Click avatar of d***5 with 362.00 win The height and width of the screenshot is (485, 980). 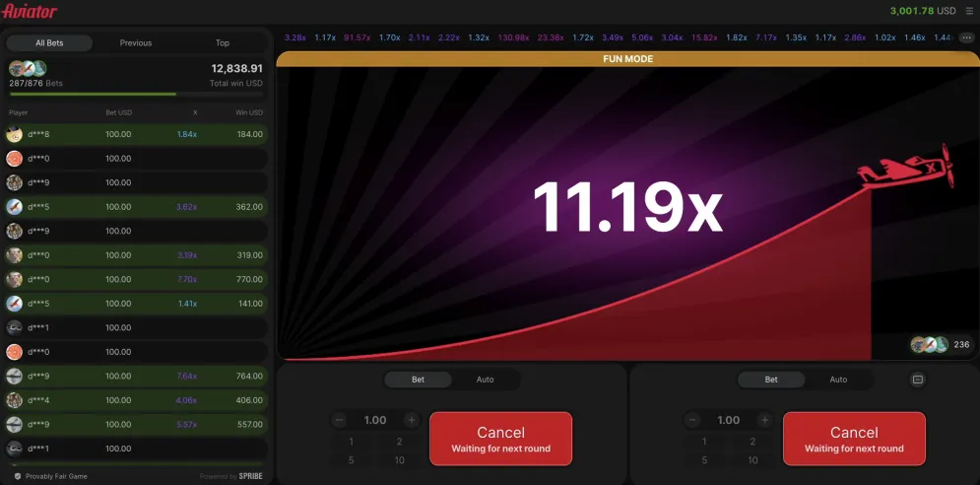(x=15, y=206)
